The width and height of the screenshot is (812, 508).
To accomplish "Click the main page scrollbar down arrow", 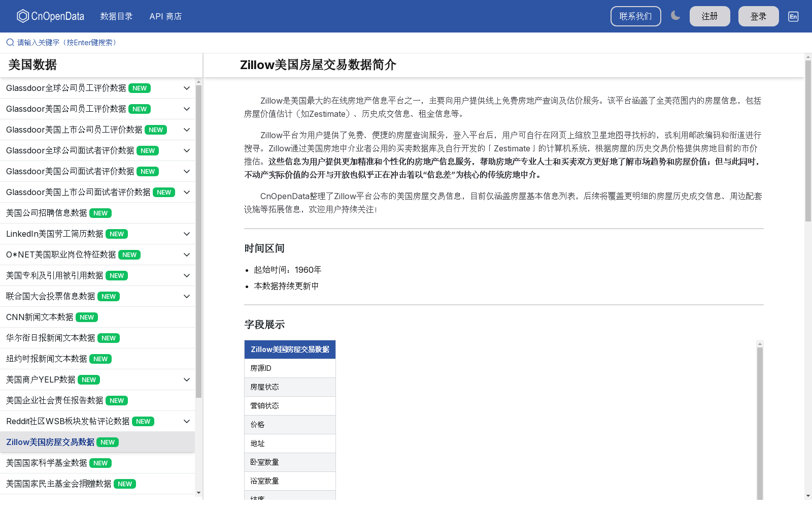I will click(x=808, y=495).
